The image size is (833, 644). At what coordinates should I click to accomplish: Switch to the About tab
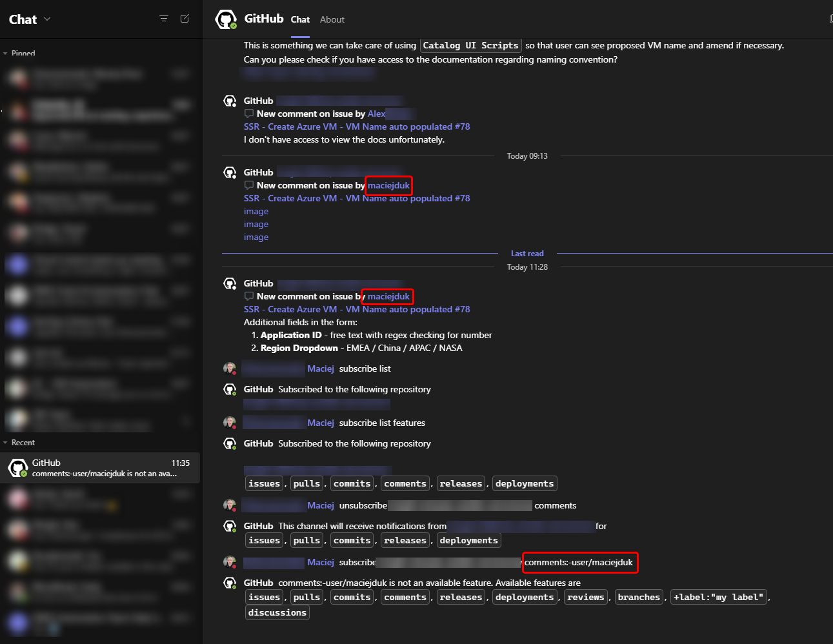(332, 20)
